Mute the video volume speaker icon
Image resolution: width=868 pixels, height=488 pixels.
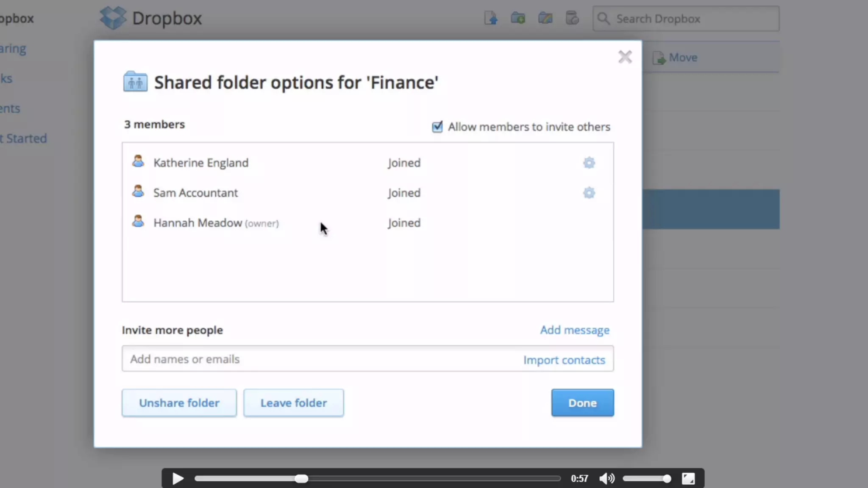point(606,478)
